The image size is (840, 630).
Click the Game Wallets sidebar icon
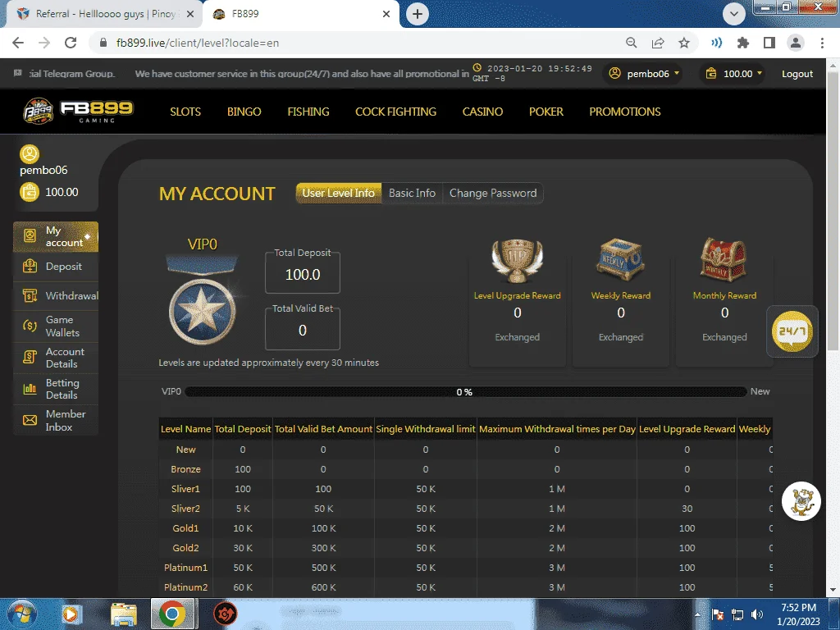[x=30, y=326]
